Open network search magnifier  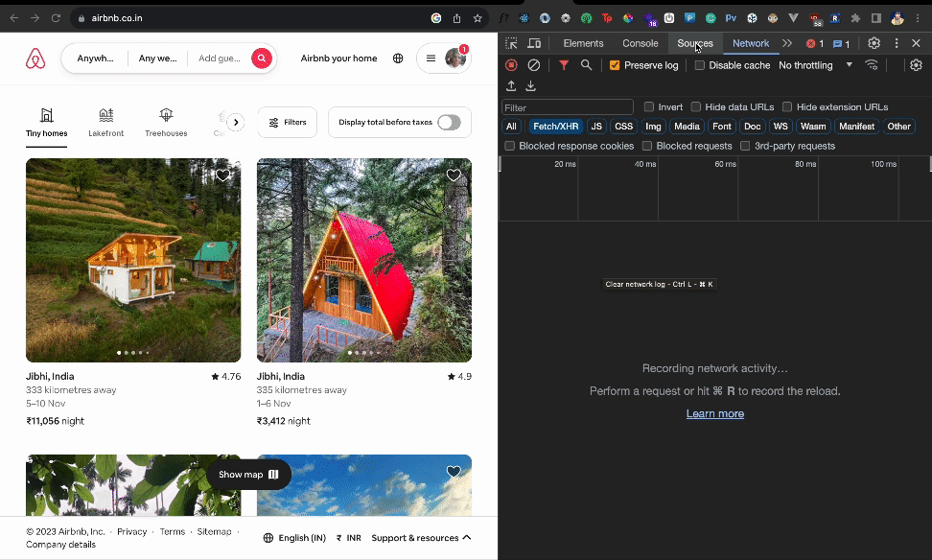point(586,65)
